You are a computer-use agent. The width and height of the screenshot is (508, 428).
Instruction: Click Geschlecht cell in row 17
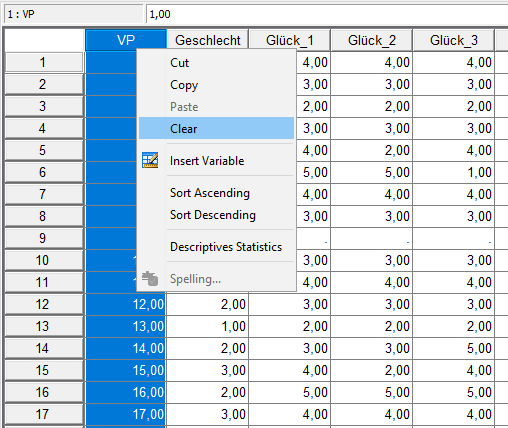[x=208, y=414]
